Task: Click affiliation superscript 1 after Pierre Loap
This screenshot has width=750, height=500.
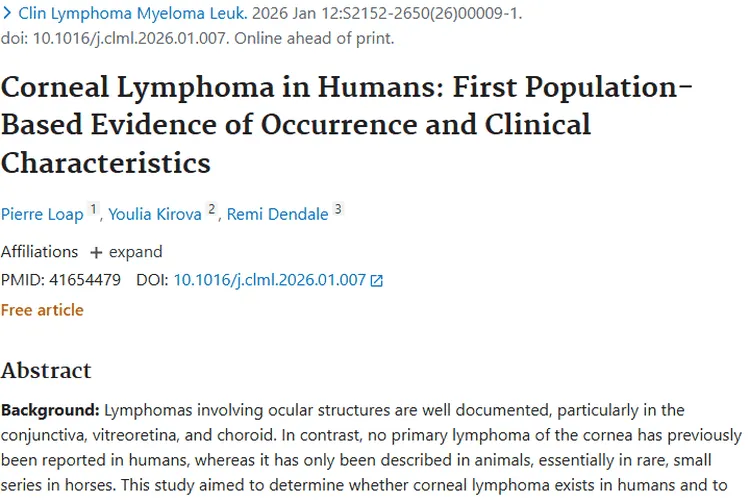Action: tap(93, 209)
